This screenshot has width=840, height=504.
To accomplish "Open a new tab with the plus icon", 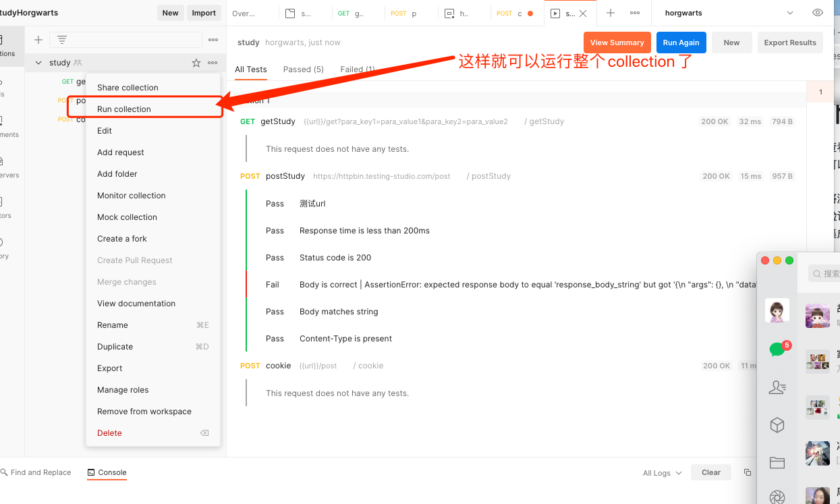I will pyautogui.click(x=611, y=13).
